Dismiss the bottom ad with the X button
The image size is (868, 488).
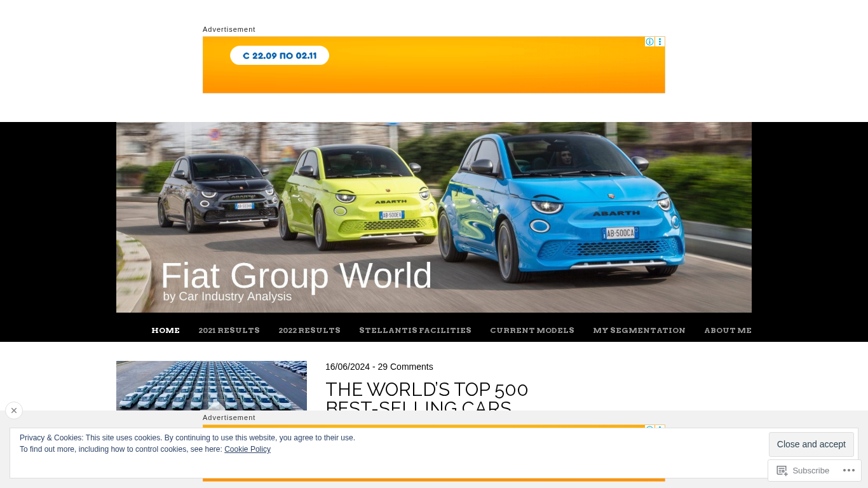(14, 410)
